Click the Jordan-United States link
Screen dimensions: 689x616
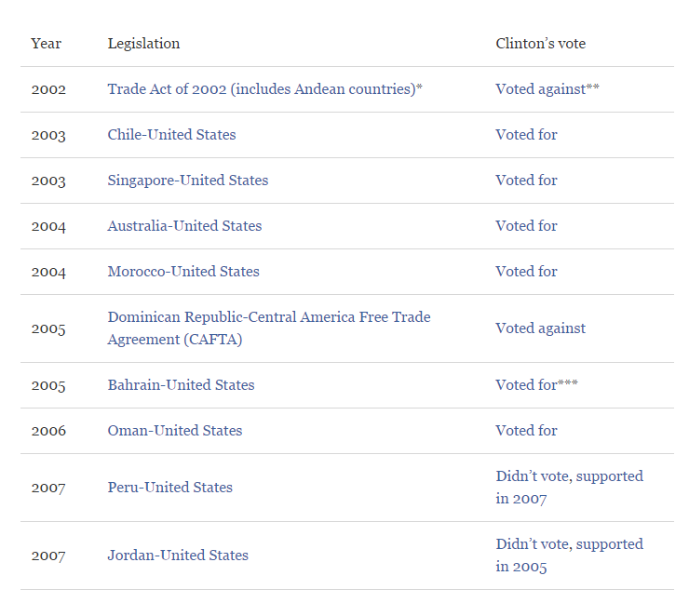point(178,556)
